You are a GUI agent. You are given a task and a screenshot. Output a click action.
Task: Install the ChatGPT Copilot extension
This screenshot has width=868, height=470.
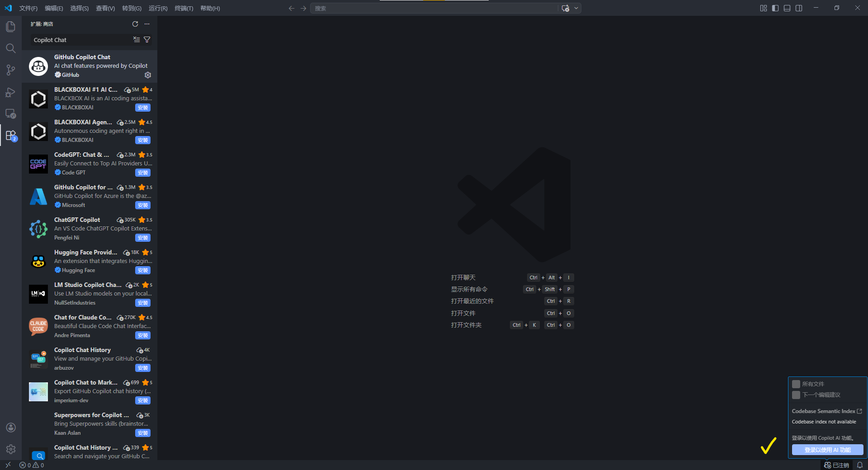click(x=143, y=238)
